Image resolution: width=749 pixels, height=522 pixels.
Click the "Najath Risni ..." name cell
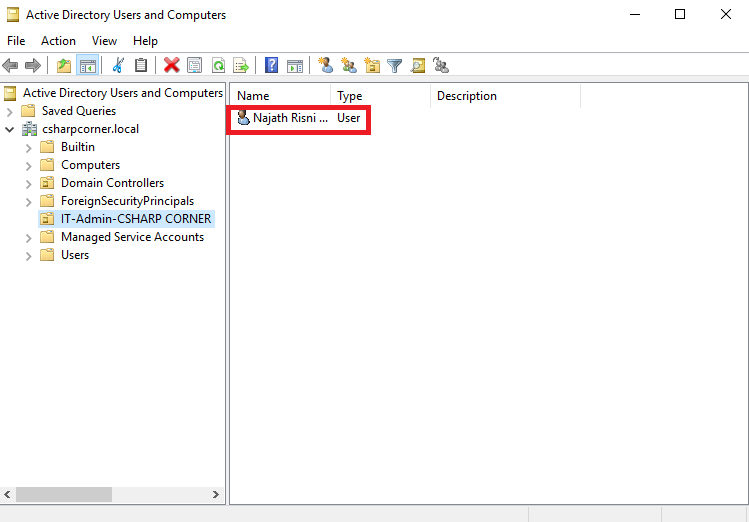[290, 118]
